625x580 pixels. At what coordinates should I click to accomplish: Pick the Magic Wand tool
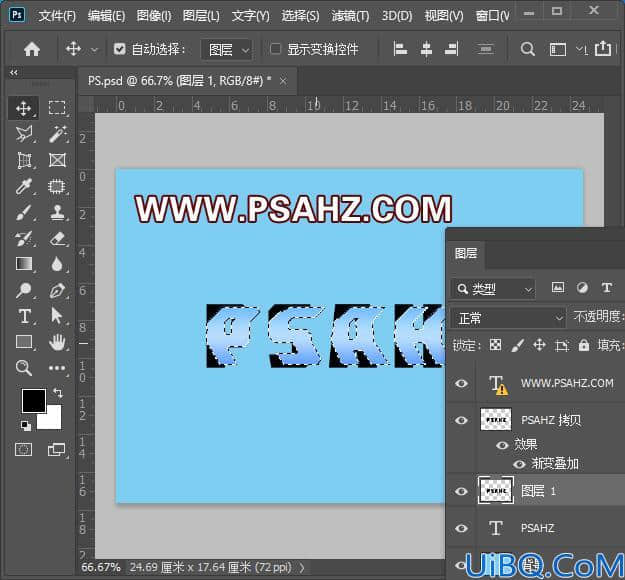[57, 134]
